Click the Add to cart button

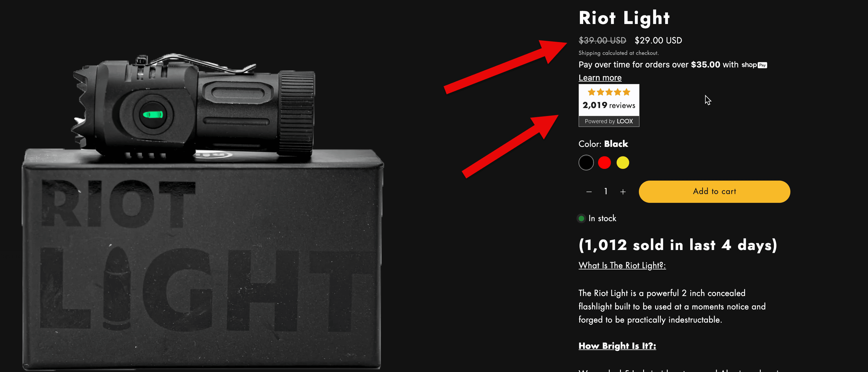(x=714, y=192)
